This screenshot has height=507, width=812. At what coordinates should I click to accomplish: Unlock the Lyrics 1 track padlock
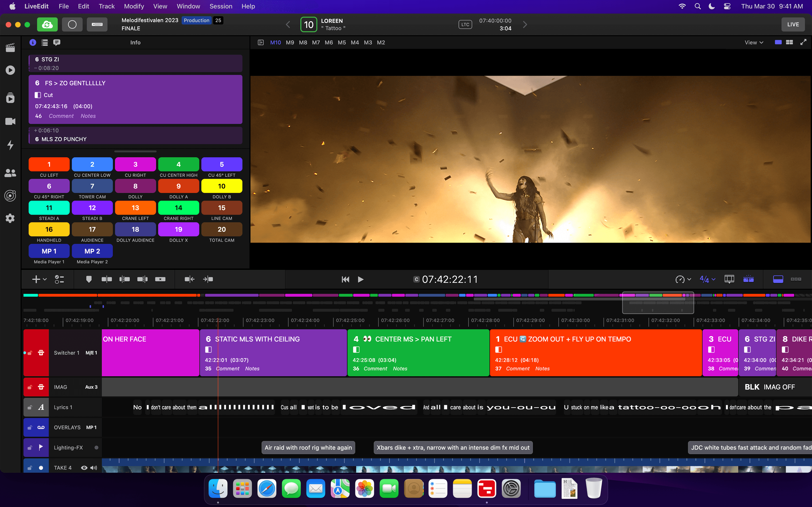[x=30, y=407]
